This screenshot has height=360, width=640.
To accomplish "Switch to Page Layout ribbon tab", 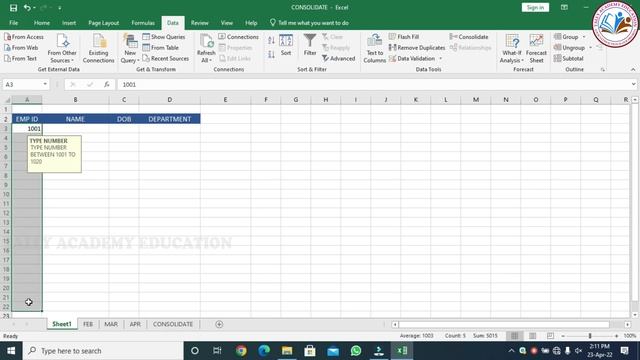I will pyautogui.click(x=104, y=23).
